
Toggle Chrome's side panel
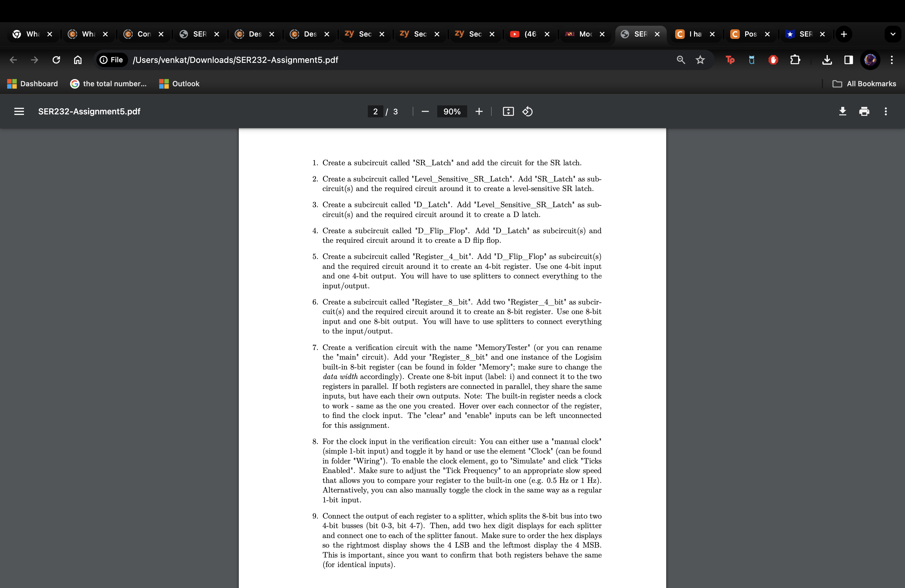pos(848,60)
